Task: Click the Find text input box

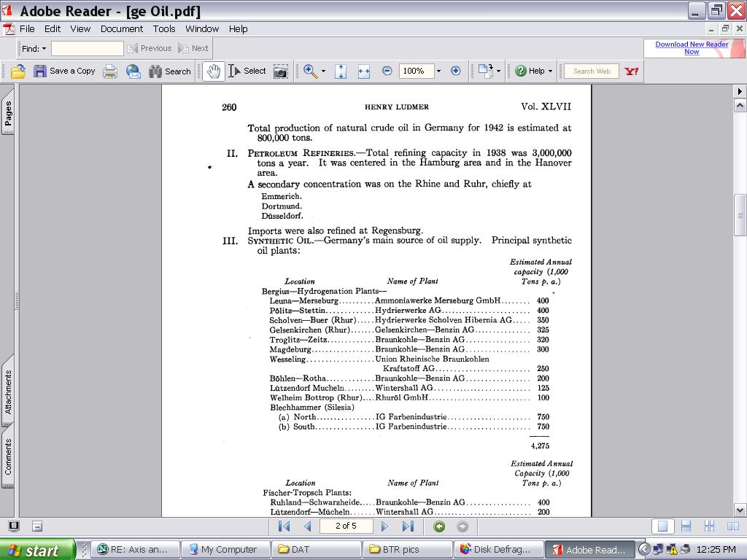Action: pos(88,49)
